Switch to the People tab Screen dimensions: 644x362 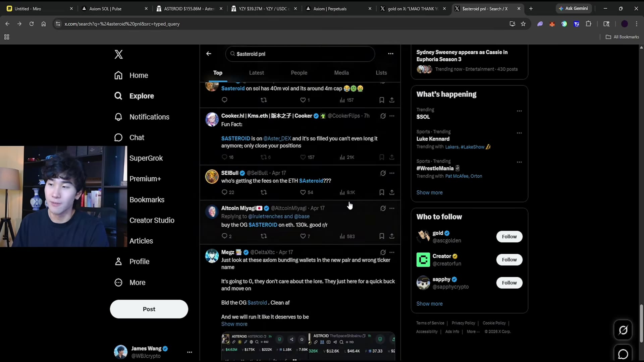tap(299, 73)
